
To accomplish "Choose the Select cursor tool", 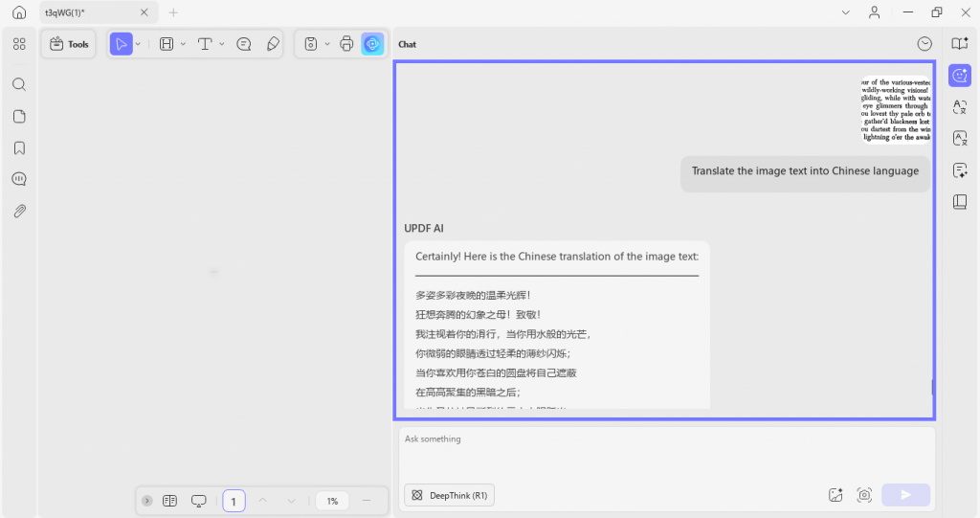I will pyautogui.click(x=122, y=44).
